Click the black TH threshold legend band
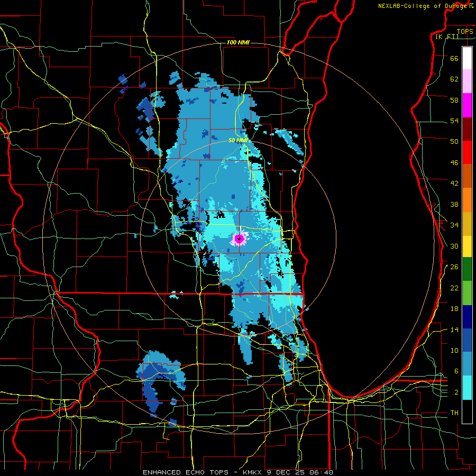This screenshot has height=476, width=476. click(x=467, y=411)
